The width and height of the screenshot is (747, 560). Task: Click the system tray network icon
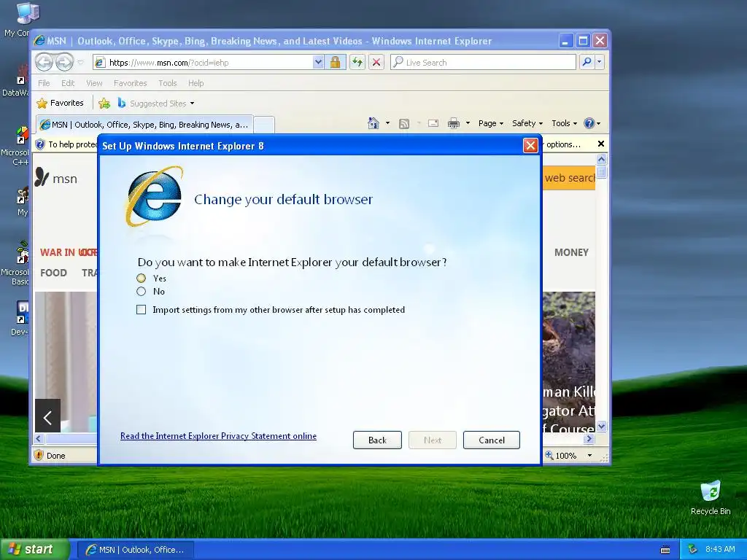(x=693, y=550)
